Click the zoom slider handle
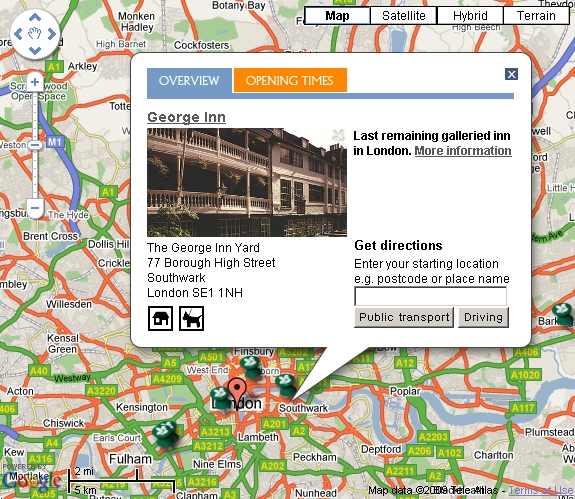The width and height of the screenshot is (575, 499). (x=35, y=145)
